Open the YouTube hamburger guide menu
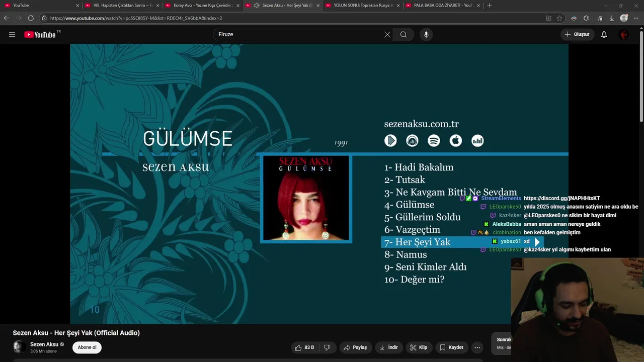Viewport: 644px width, 362px height. pyautogui.click(x=12, y=34)
